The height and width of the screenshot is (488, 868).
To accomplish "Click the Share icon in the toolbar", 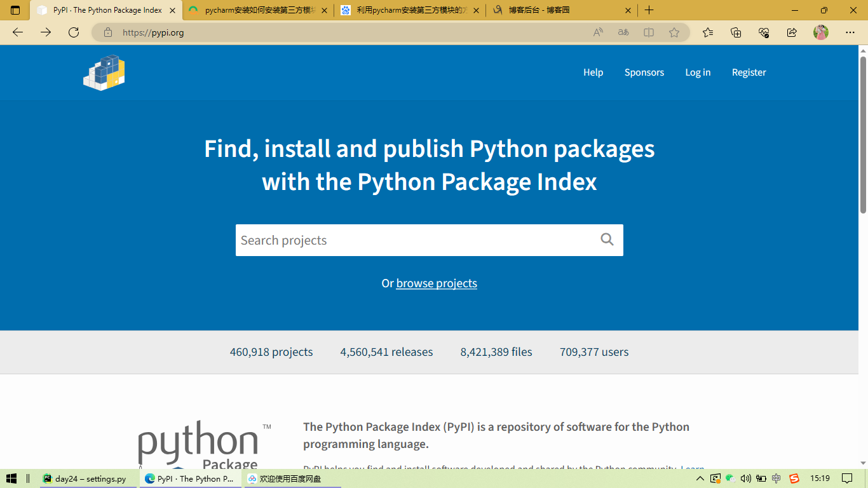I will pyautogui.click(x=792, y=32).
